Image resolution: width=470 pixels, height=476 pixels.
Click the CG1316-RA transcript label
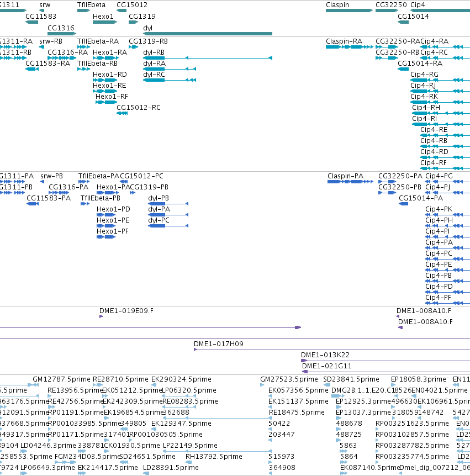coord(67,52)
